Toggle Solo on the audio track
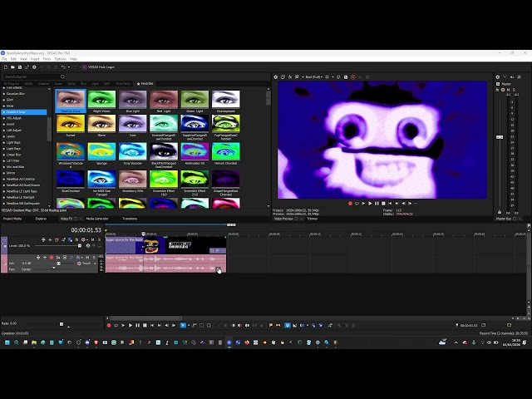This screenshot has width=532, height=399. point(94,258)
